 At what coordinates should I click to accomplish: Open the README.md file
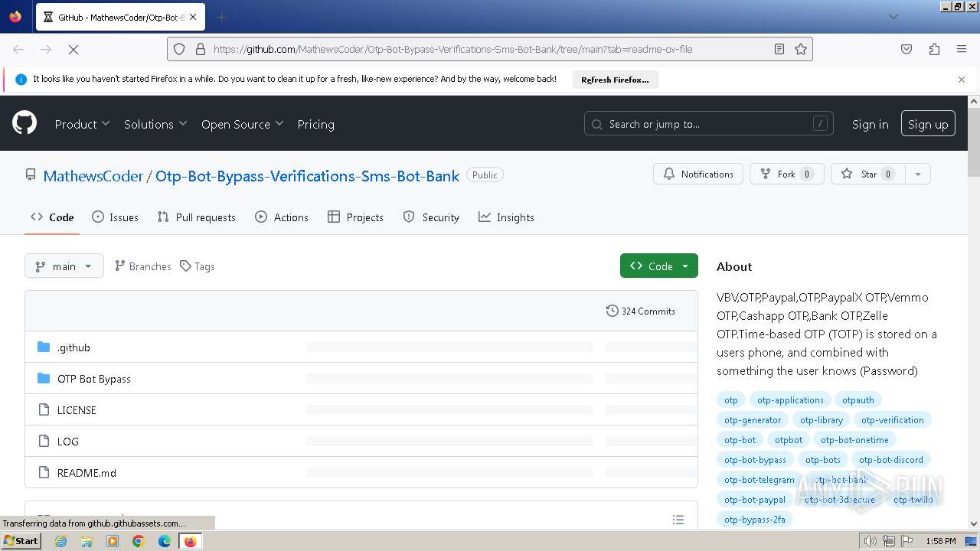(87, 473)
